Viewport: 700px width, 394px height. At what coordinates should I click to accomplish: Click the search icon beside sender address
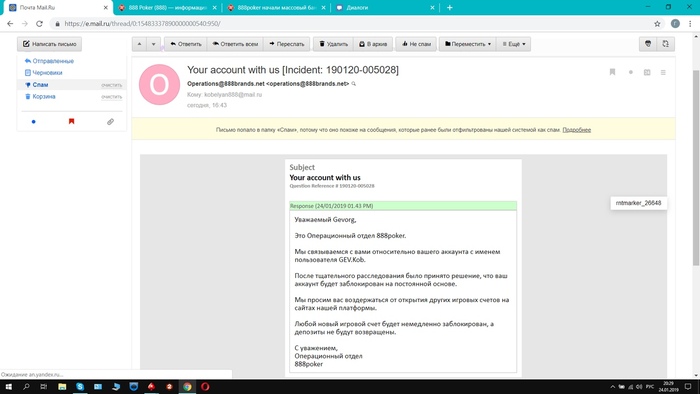354,83
